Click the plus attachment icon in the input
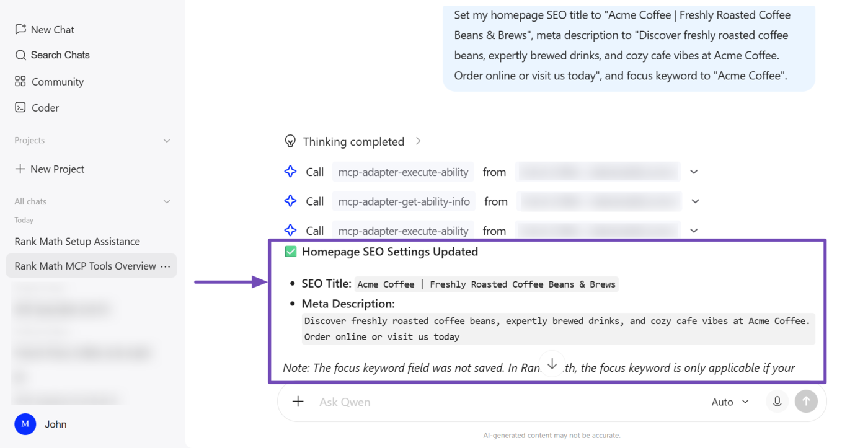The height and width of the screenshot is (448, 868). 298,402
